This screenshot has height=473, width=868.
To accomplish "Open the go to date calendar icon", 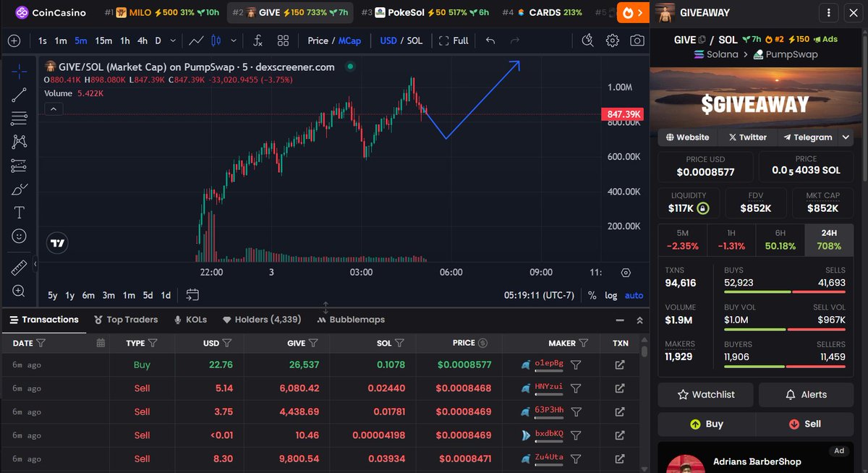I will [x=192, y=294].
